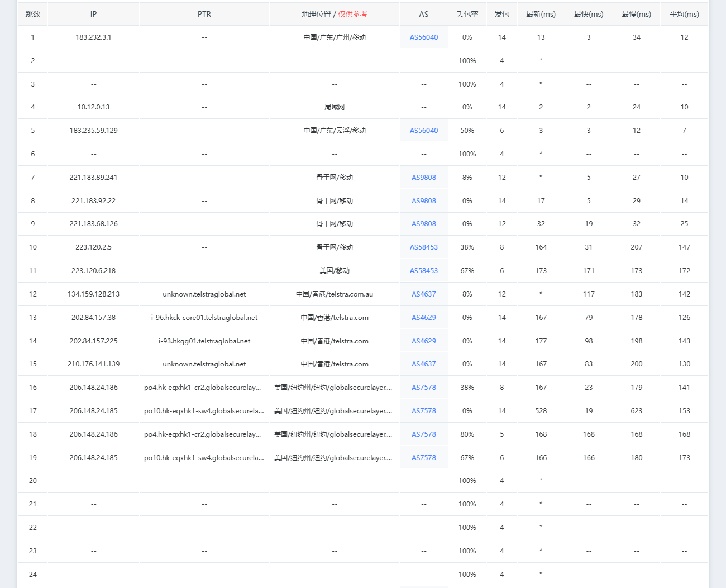Click the PTR column header
This screenshot has height=588, width=726.
click(204, 15)
